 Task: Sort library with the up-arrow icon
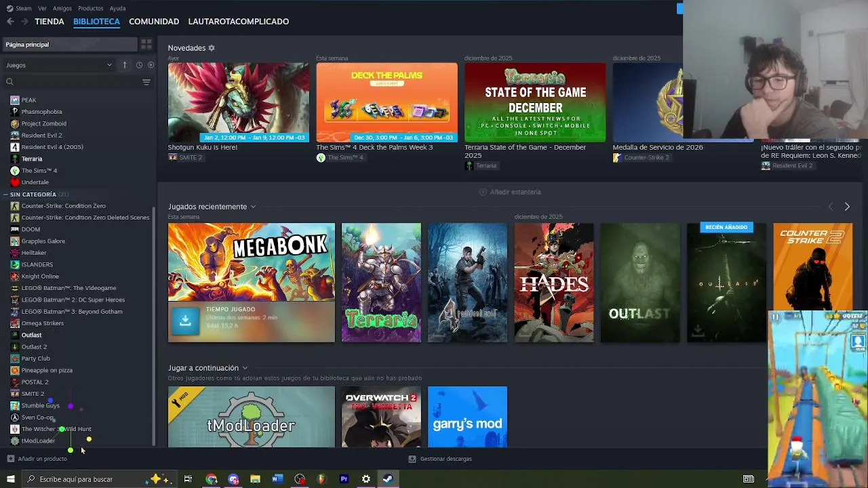point(125,65)
